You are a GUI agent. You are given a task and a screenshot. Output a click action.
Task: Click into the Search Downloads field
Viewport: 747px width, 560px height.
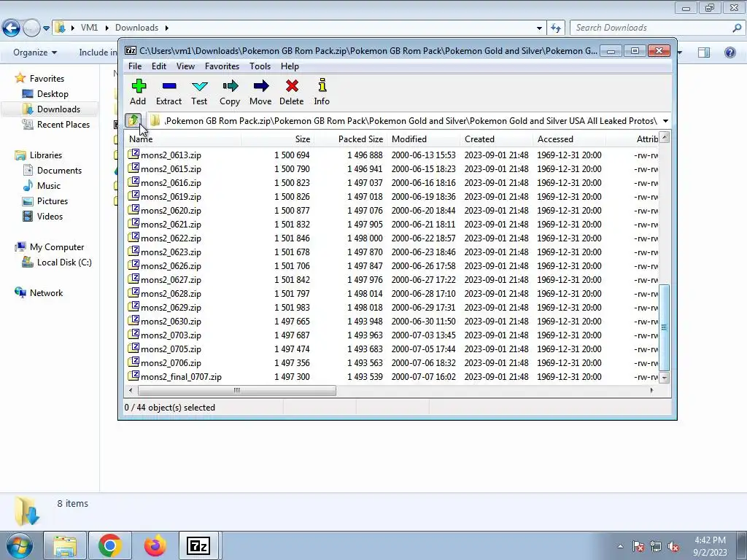(x=650, y=28)
